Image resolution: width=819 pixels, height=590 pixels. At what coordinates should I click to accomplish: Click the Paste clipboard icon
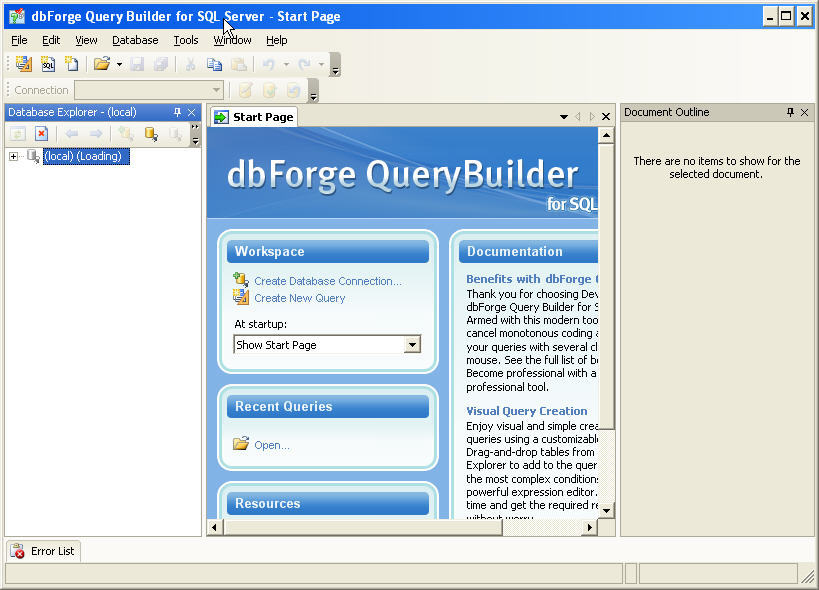[x=239, y=64]
